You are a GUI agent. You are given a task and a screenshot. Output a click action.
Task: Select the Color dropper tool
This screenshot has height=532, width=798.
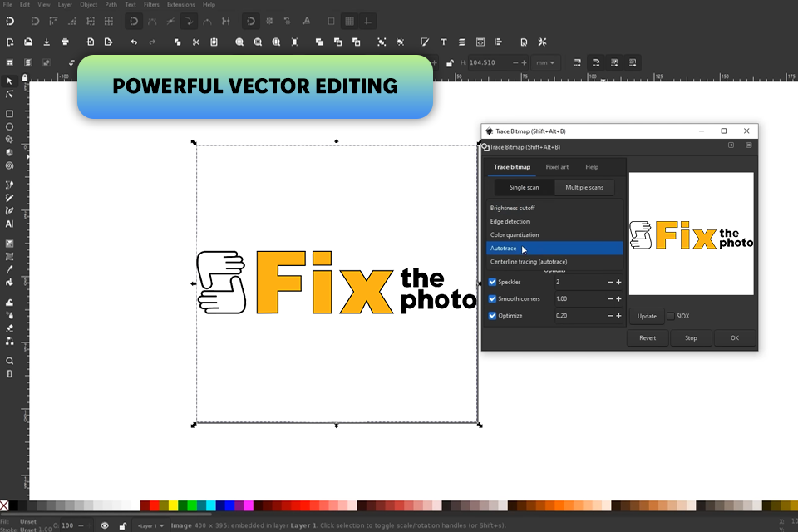pos(9,269)
